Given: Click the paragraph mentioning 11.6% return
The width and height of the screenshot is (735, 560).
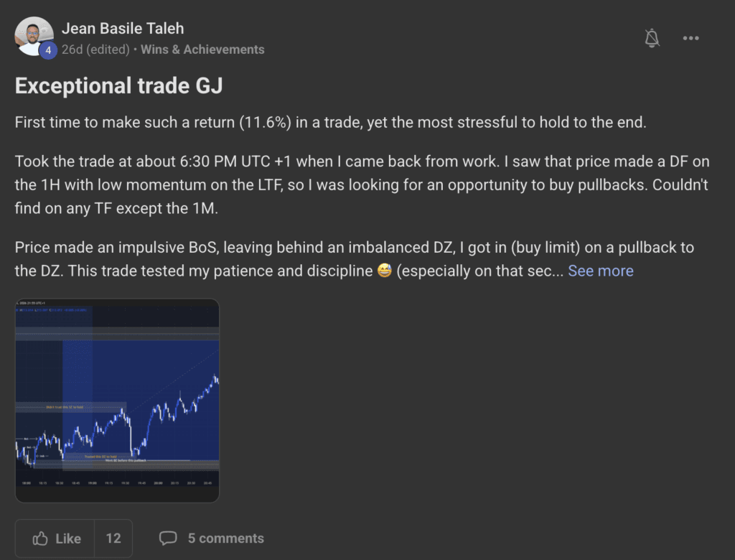Looking at the screenshot, I should click(x=330, y=122).
